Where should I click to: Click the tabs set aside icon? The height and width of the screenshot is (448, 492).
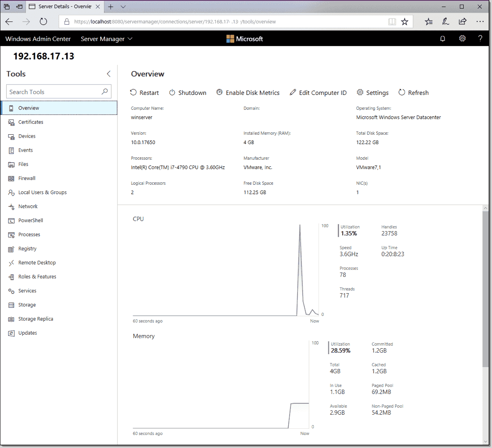click(x=7, y=7)
